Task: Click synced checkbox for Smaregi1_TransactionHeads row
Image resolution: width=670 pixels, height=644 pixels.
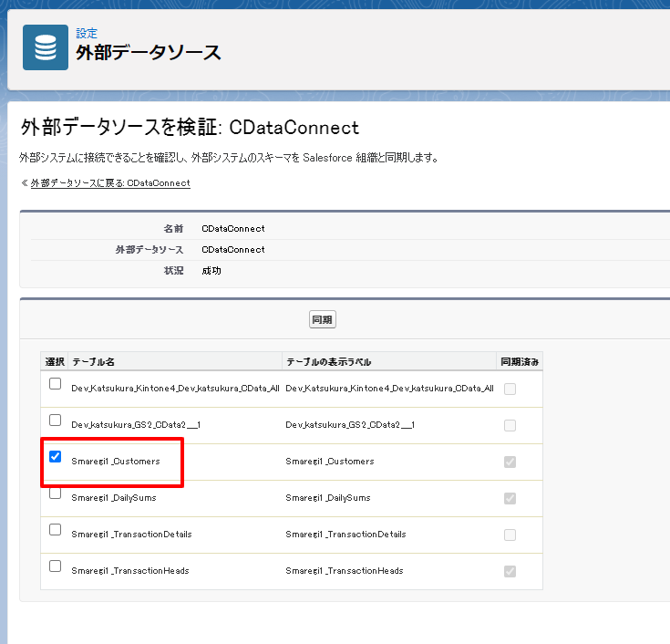Action: pyautogui.click(x=510, y=571)
